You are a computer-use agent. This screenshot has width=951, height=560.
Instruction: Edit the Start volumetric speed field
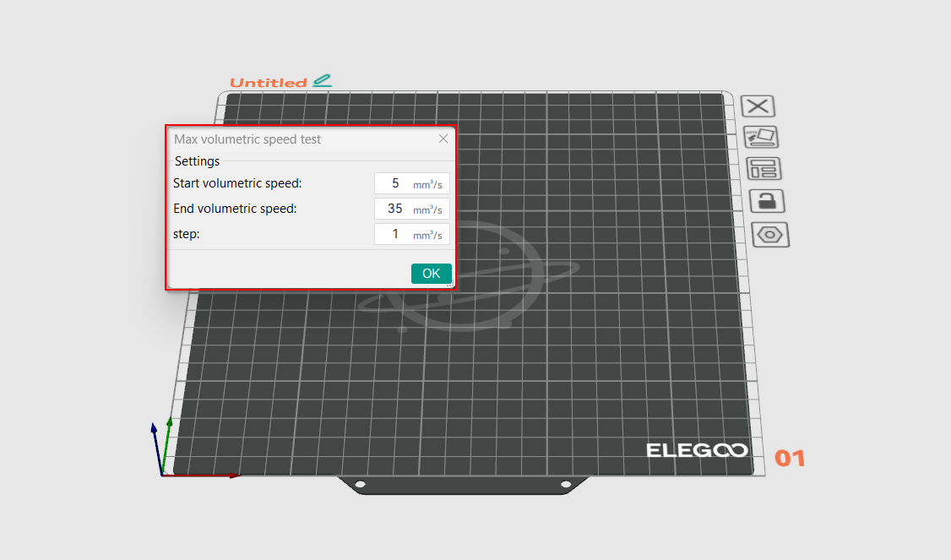coord(412,183)
